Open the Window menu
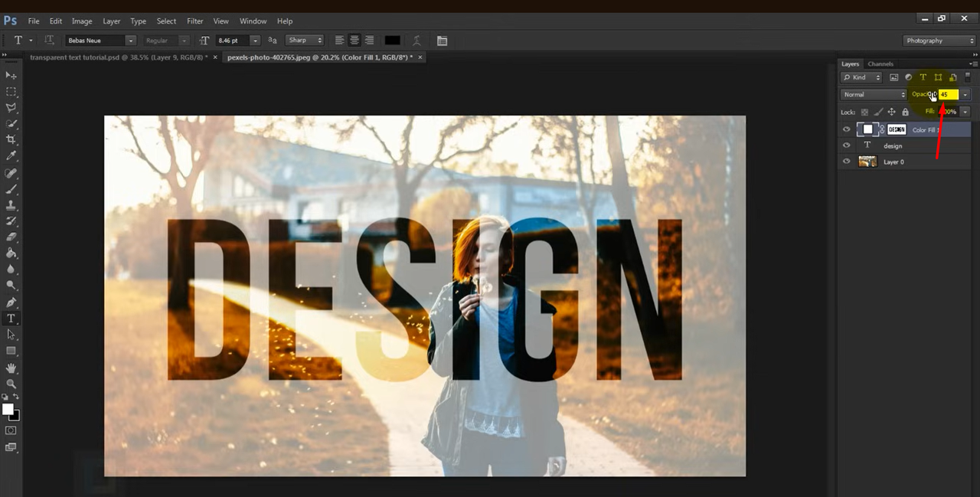This screenshot has width=980, height=497. (x=253, y=21)
